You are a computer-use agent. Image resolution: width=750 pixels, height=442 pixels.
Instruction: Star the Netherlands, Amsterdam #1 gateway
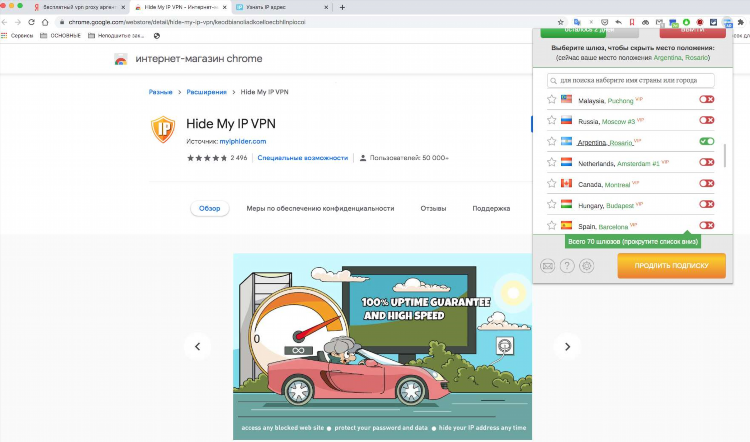click(551, 162)
